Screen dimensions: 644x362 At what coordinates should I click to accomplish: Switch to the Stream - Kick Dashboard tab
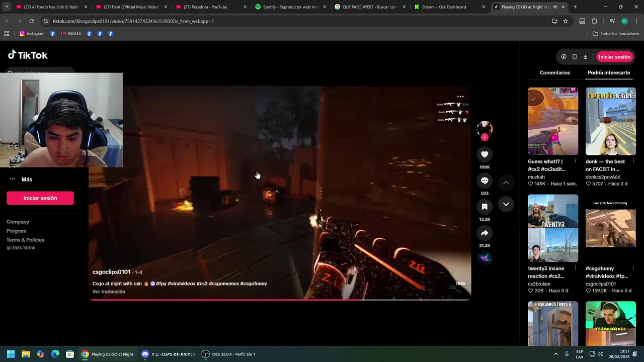click(x=450, y=7)
